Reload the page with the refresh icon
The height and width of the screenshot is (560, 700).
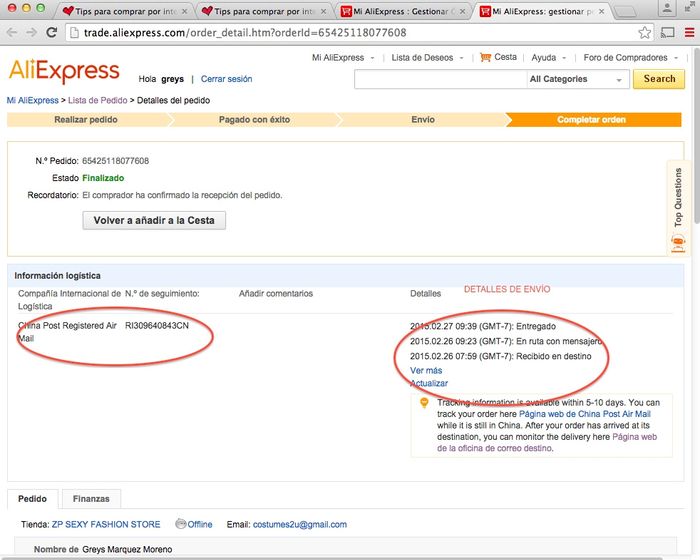(x=52, y=33)
